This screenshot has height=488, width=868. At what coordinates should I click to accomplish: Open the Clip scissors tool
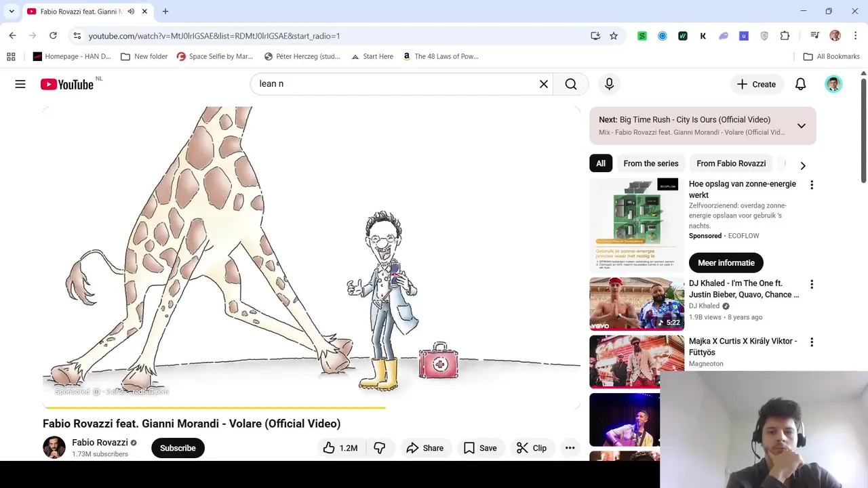click(531, 448)
